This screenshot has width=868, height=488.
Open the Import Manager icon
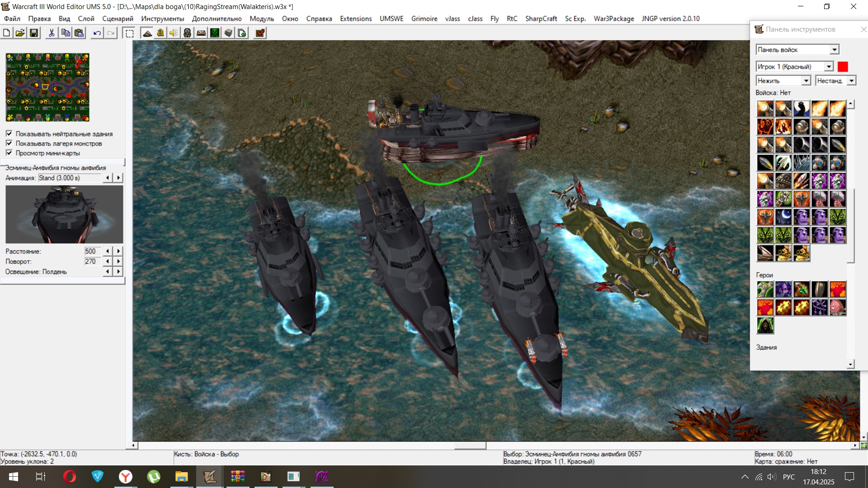(x=242, y=33)
